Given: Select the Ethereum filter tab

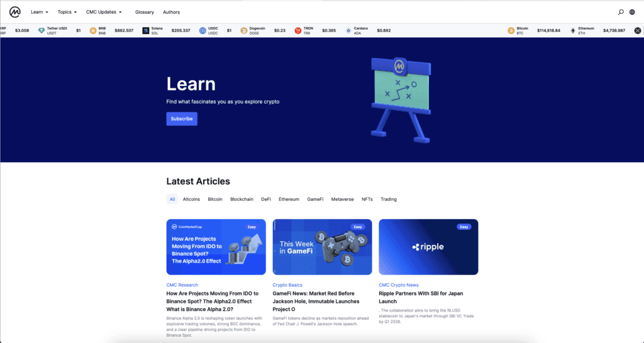Looking at the screenshot, I should point(289,199).
